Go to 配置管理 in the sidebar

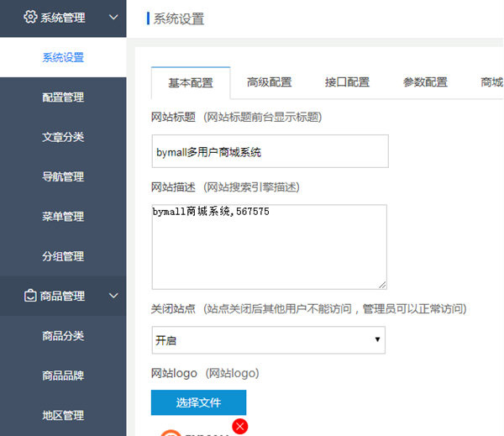pos(63,97)
